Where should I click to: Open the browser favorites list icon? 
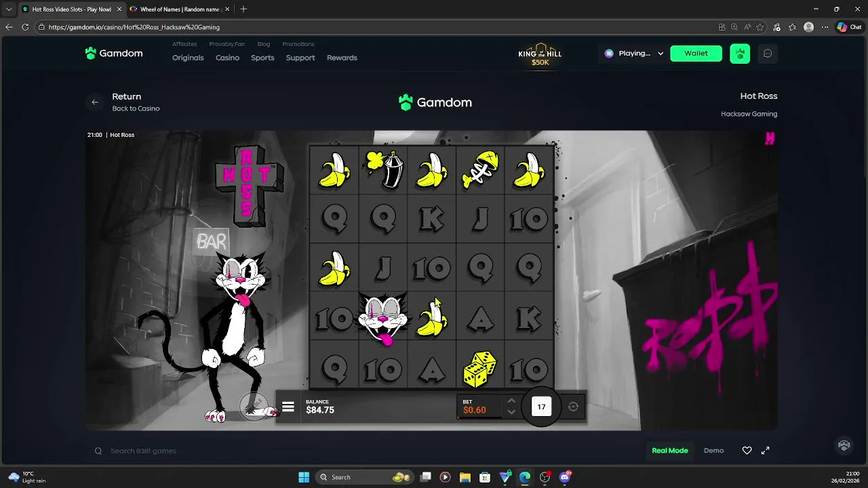click(792, 27)
